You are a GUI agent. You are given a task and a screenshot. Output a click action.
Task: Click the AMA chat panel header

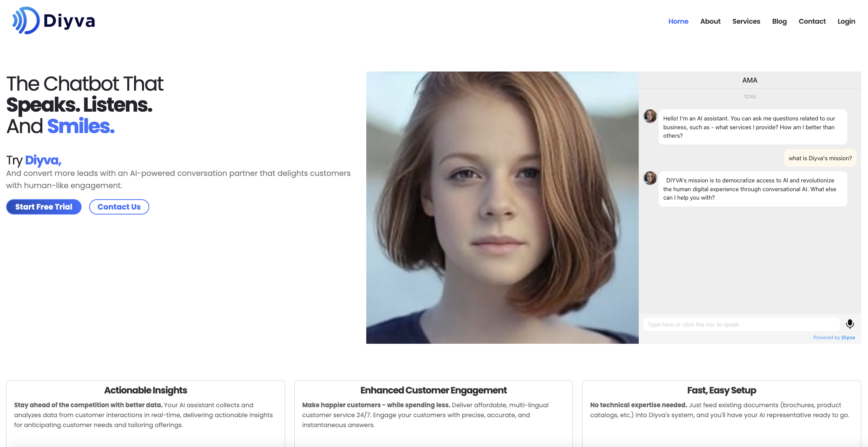coord(750,80)
